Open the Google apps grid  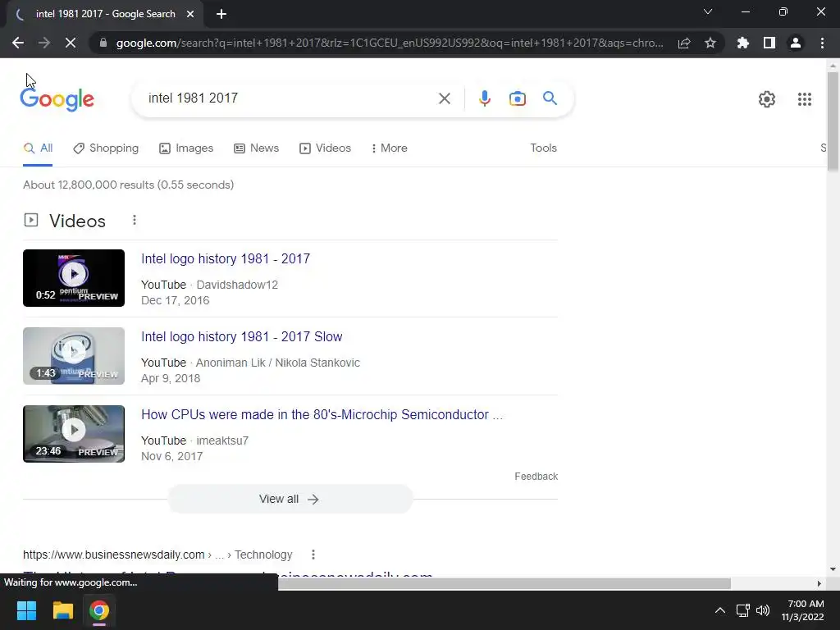804,99
